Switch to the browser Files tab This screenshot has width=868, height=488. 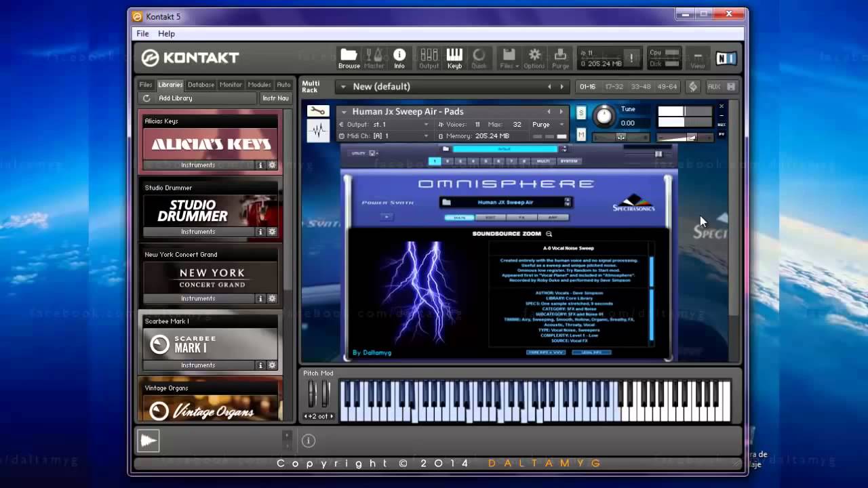(x=146, y=85)
